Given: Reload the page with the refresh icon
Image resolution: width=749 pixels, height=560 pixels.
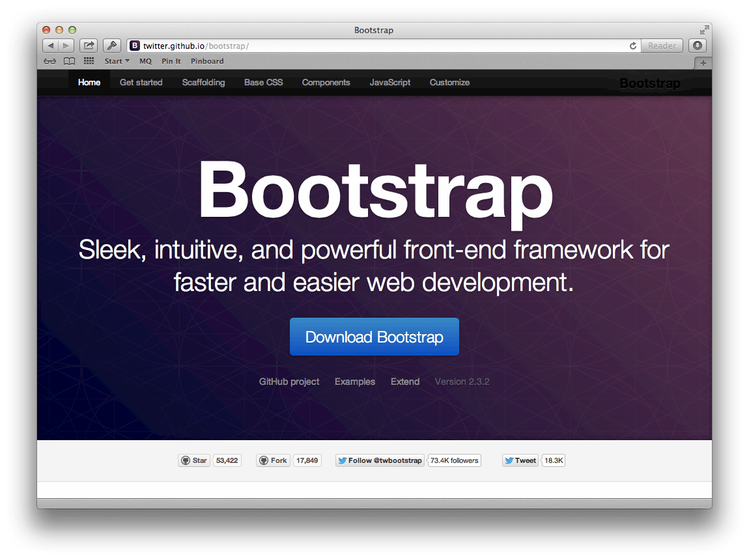Looking at the screenshot, I should [x=633, y=46].
